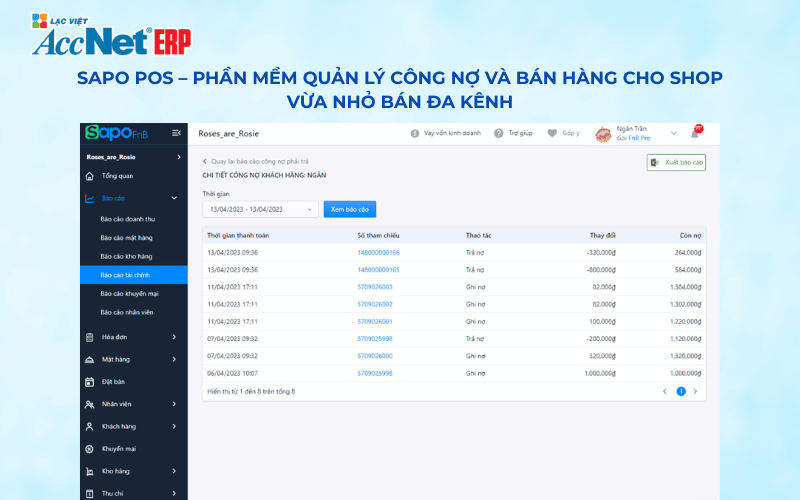
Task: Click the 1,384,000₫ remaining debt value
Action: pyautogui.click(x=686, y=287)
